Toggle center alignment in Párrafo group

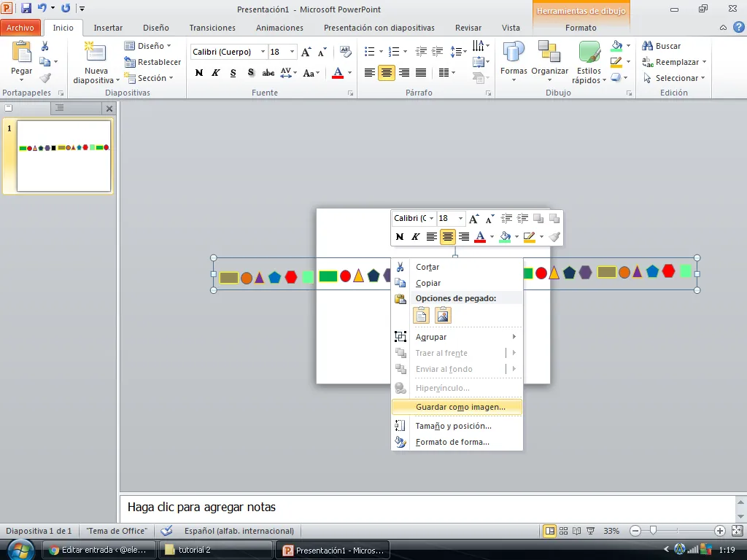click(387, 73)
